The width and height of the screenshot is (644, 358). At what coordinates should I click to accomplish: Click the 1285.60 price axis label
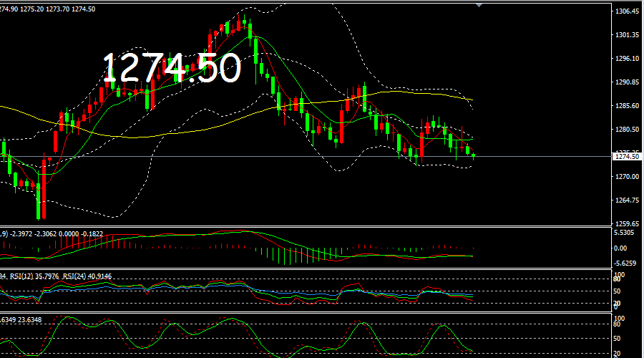click(x=627, y=106)
